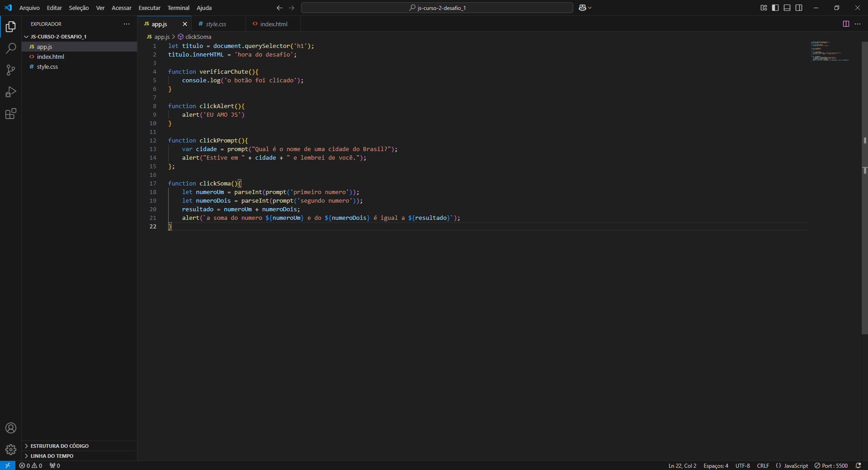Open the Acessar menu
Image resolution: width=868 pixels, height=470 pixels.
(122, 8)
